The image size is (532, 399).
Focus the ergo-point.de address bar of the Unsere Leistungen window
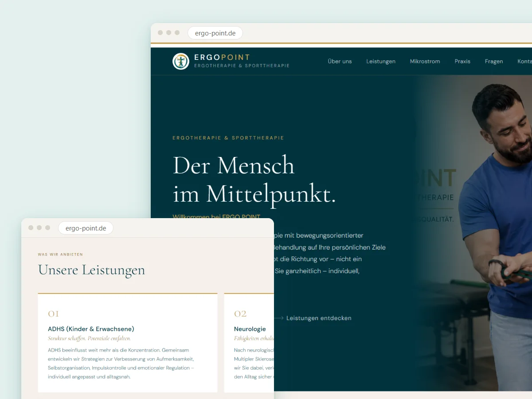click(x=86, y=228)
